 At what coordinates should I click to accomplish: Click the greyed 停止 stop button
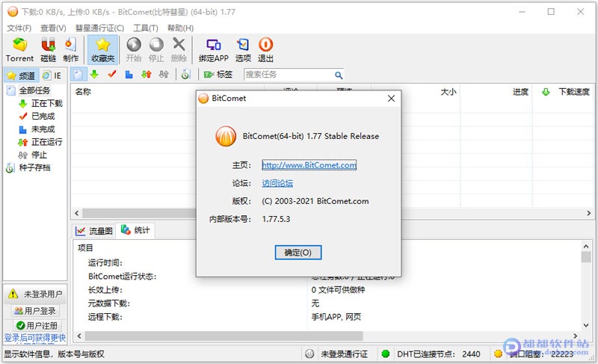coord(156,50)
